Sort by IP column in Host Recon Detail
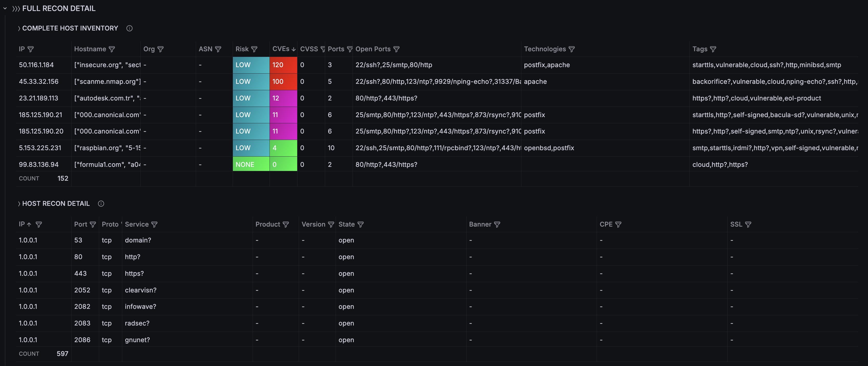The image size is (868, 366). click(x=22, y=225)
